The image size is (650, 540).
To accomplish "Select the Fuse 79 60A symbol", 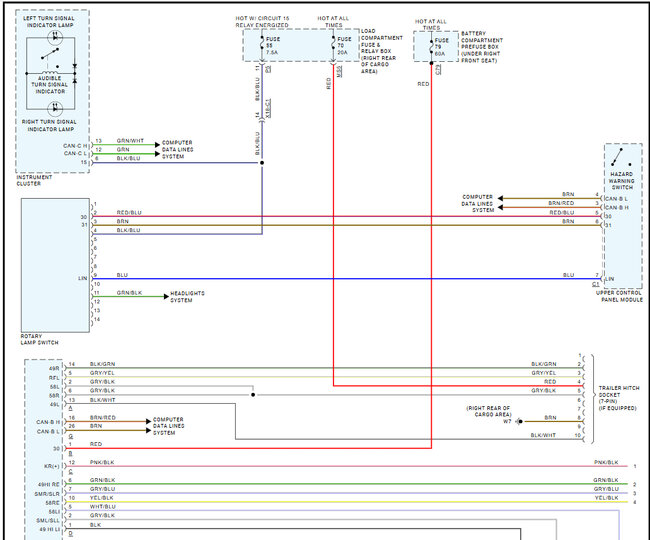I will tap(432, 46).
